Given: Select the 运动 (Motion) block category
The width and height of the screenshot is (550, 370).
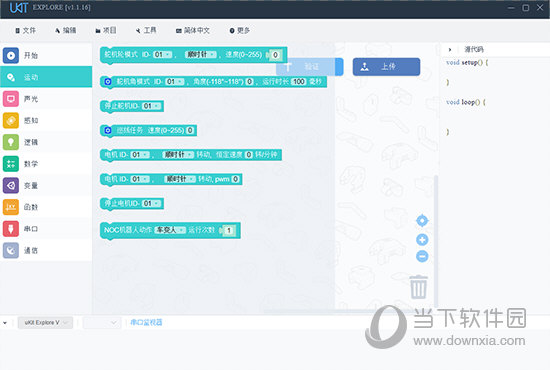Looking at the screenshot, I should pos(46,77).
